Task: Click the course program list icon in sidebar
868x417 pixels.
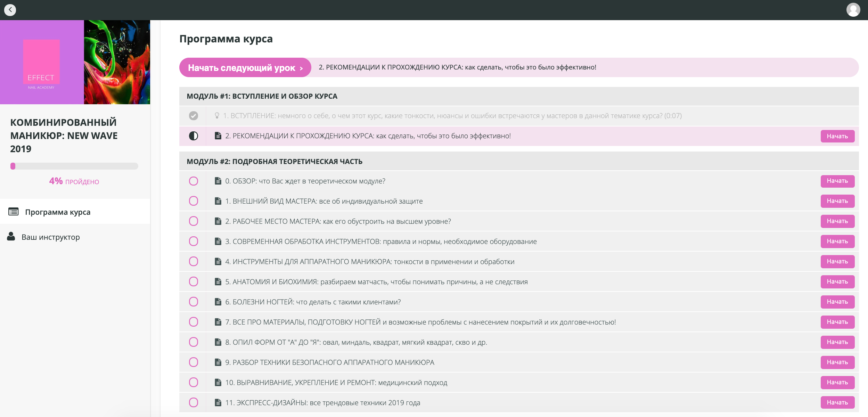Action: click(14, 212)
